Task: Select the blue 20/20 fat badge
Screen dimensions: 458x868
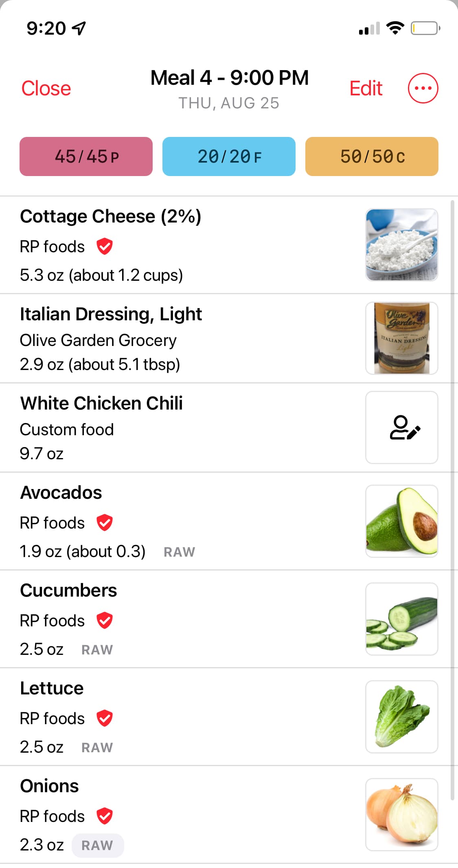Action: pyautogui.click(x=229, y=156)
